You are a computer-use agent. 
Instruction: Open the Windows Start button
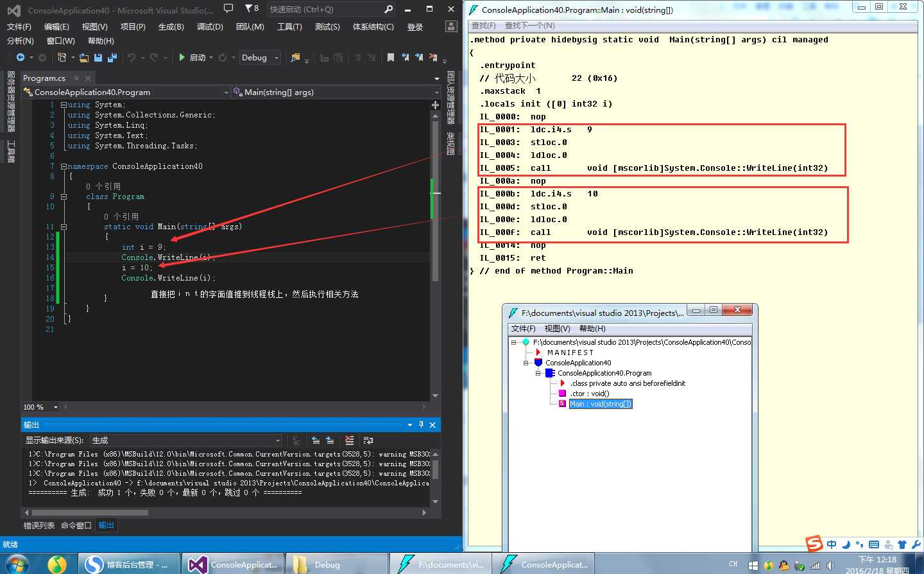pyautogui.click(x=15, y=564)
